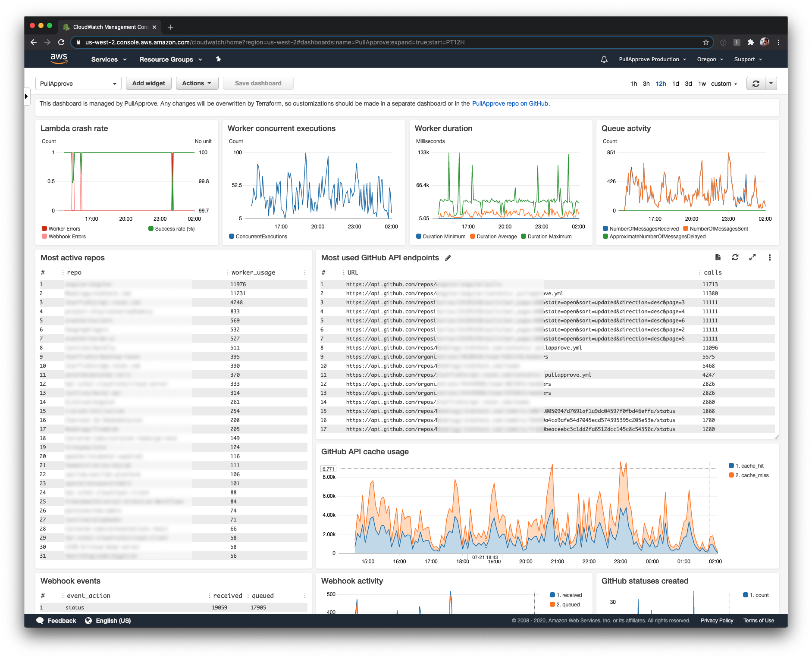Open the refresh interval dropdown arrow
This screenshot has height=659, width=812.
(x=771, y=84)
